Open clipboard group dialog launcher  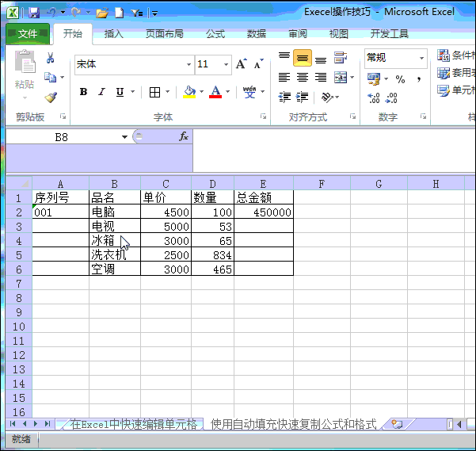63,117
